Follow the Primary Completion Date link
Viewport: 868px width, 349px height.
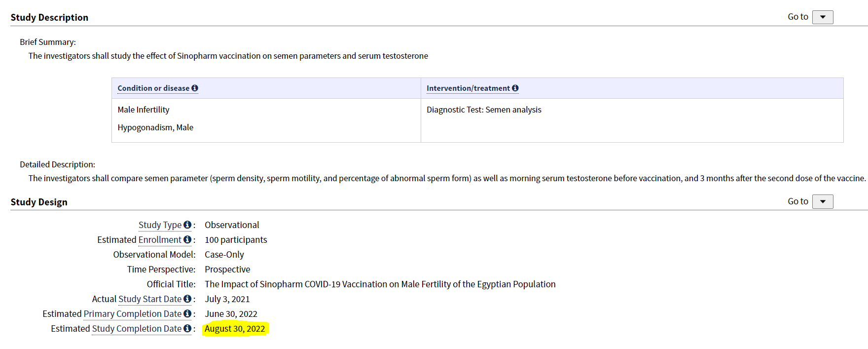point(133,313)
